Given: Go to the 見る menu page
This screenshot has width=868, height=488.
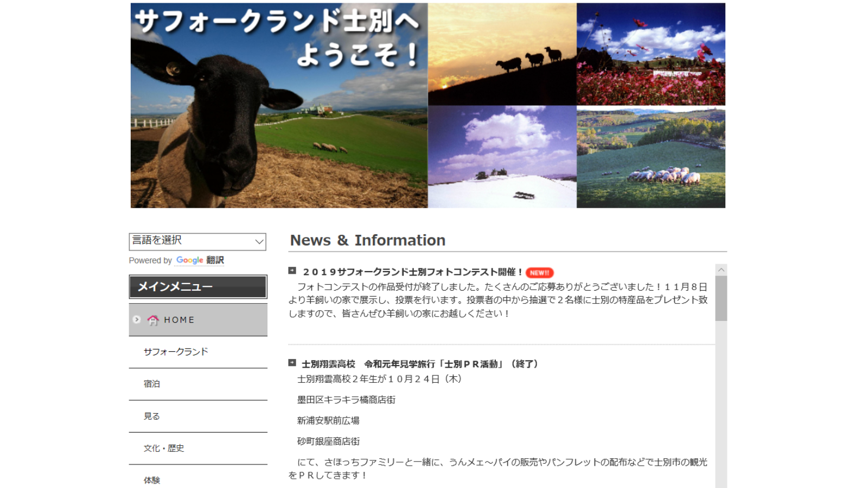Looking at the screenshot, I should pyautogui.click(x=152, y=416).
